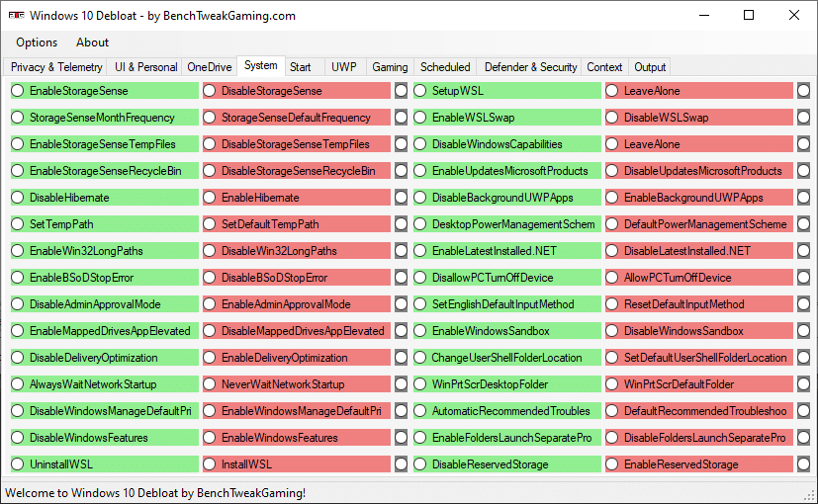Choose InstallWSL option
Image resolution: width=818 pixels, height=504 pixels.
[x=297, y=463]
